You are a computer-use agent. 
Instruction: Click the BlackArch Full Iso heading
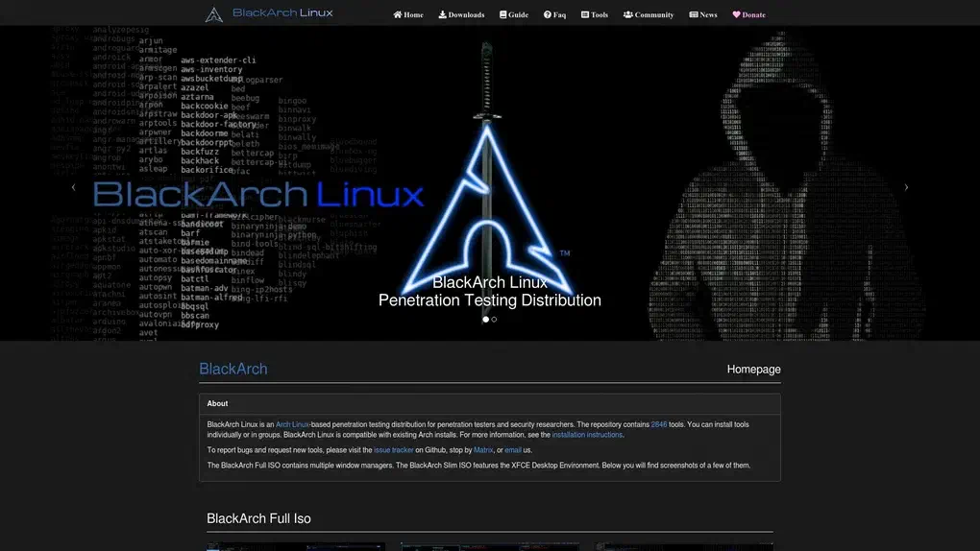pos(258,518)
